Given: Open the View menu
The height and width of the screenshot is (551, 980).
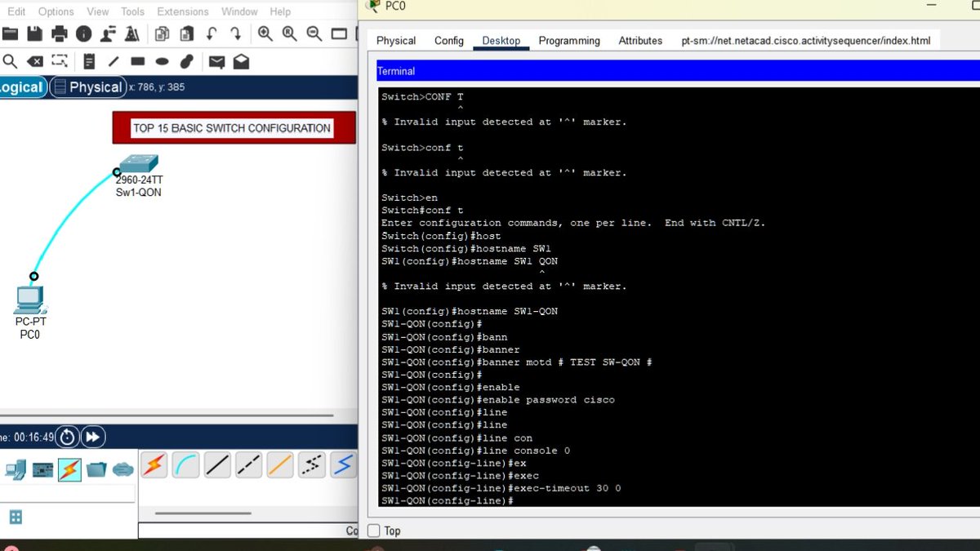Looking at the screenshot, I should (97, 11).
